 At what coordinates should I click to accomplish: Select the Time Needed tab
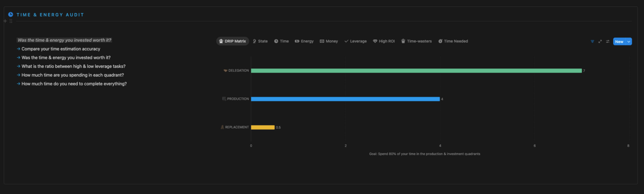(x=453, y=41)
